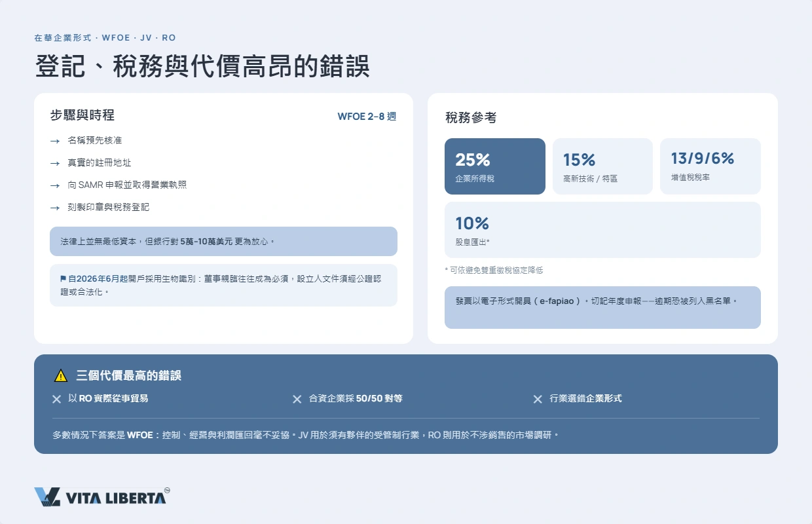Click the breadcrumb 在華企業形式 · WFOE · JV · RO
Image resolution: width=812 pixels, height=524 pixels.
(105, 38)
